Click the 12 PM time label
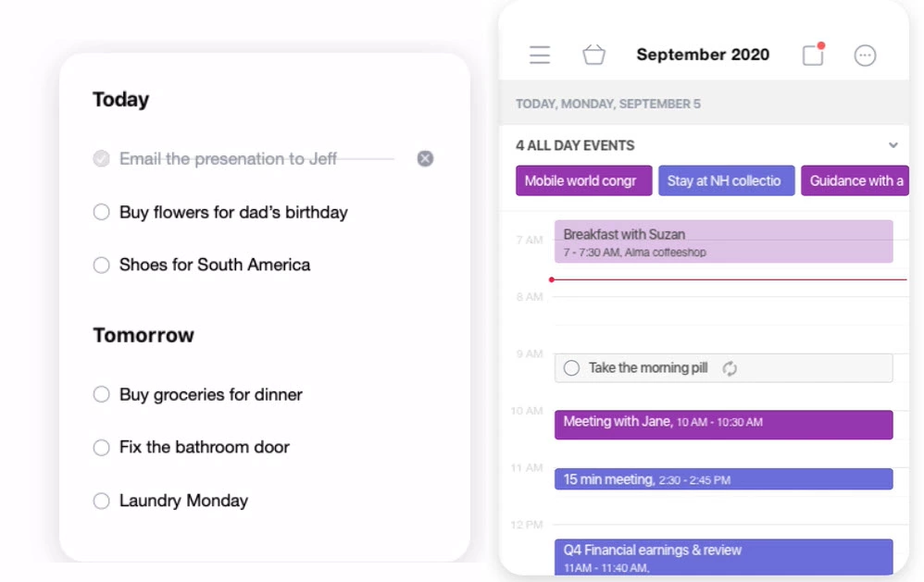 click(527, 525)
